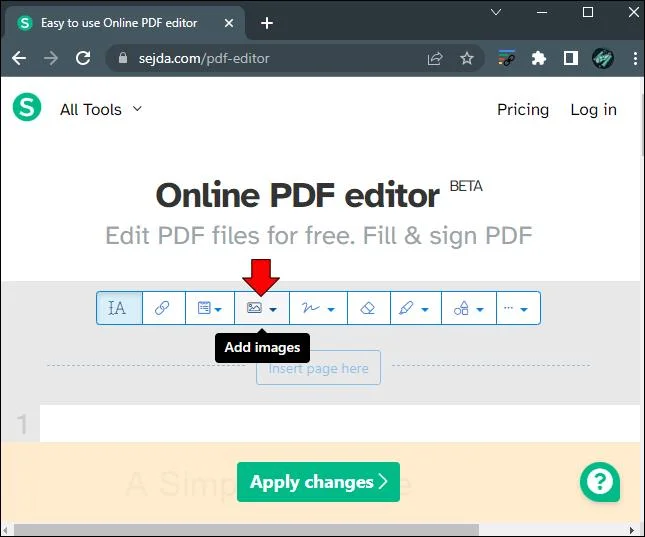Select the Forms tool icon
The width and height of the screenshot is (645, 537).
point(204,308)
